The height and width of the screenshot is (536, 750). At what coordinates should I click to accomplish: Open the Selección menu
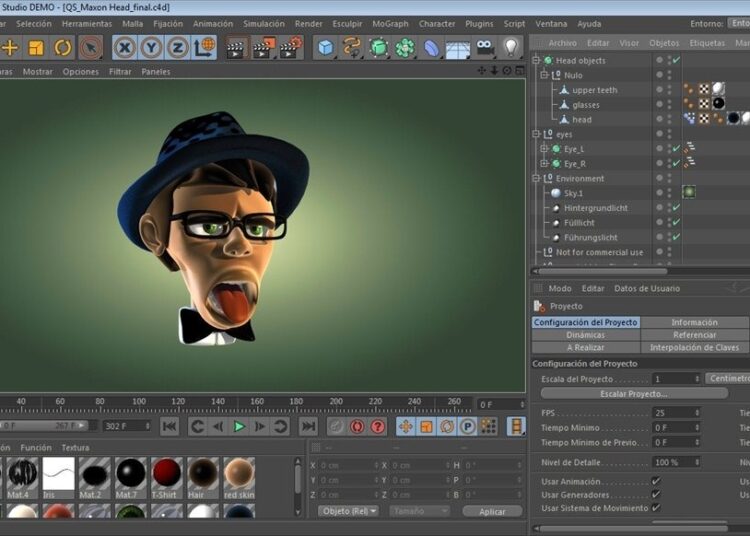coord(33,24)
